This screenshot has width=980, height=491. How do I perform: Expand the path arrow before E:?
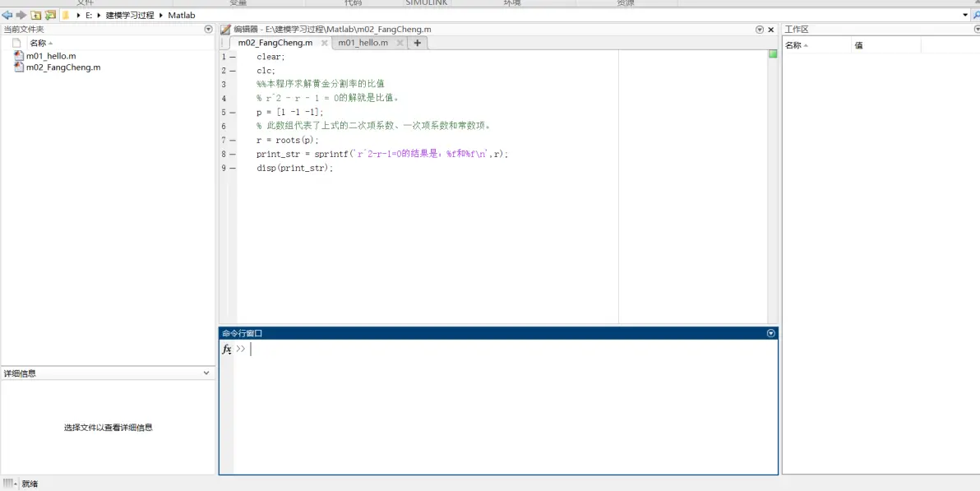tap(79, 15)
